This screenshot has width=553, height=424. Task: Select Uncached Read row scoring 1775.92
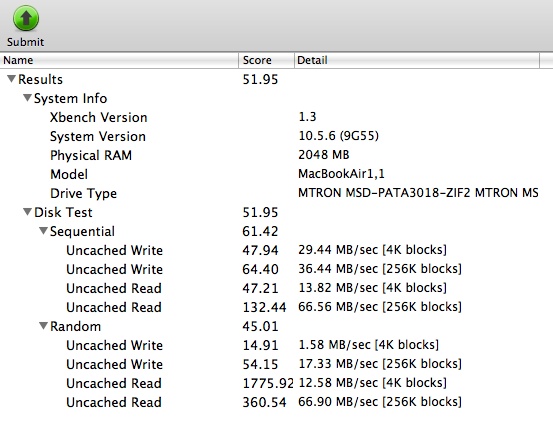[x=276, y=383]
